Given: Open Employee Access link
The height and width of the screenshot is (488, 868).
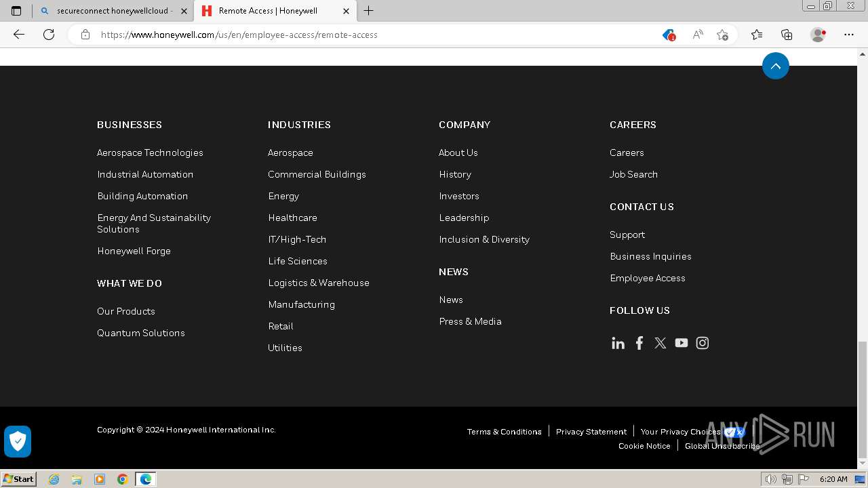Looking at the screenshot, I should pos(648,278).
